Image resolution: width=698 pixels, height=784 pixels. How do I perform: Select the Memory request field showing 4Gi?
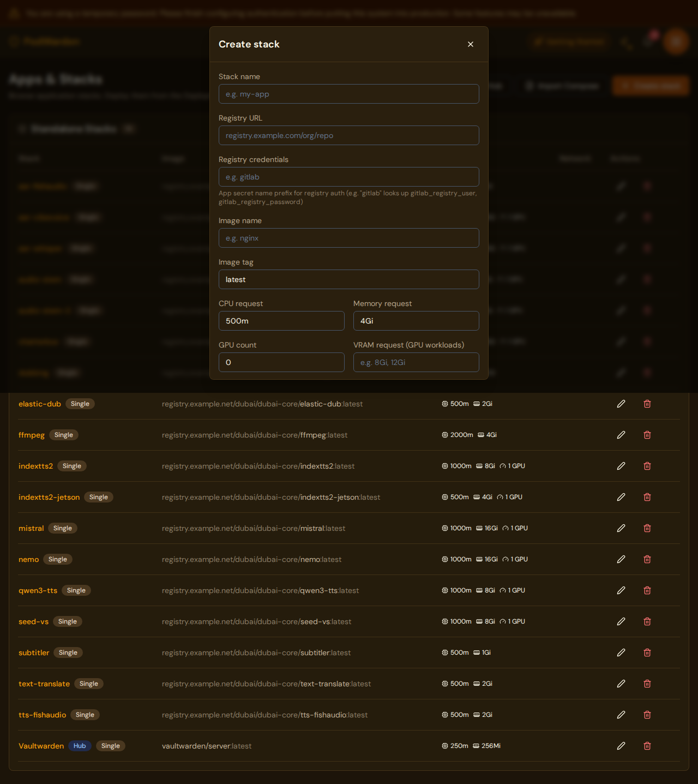point(416,321)
